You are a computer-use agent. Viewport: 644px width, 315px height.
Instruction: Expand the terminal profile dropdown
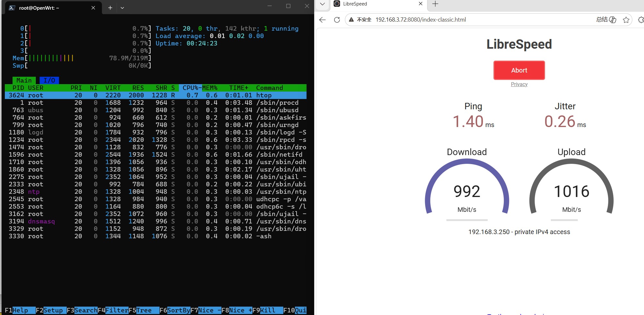122,8
